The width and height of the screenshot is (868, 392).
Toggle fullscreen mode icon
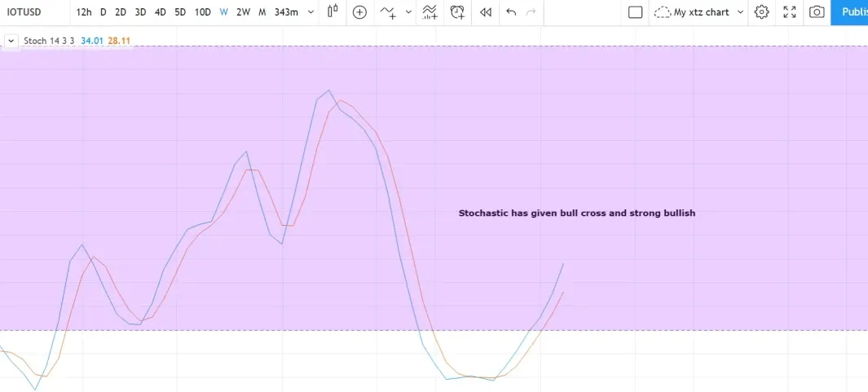coord(790,12)
